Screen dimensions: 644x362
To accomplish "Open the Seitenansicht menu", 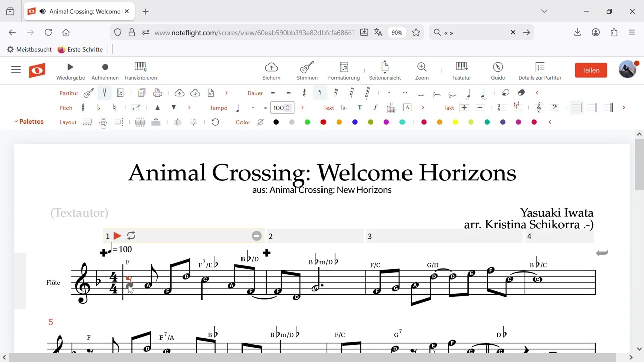I will (x=385, y=71).
